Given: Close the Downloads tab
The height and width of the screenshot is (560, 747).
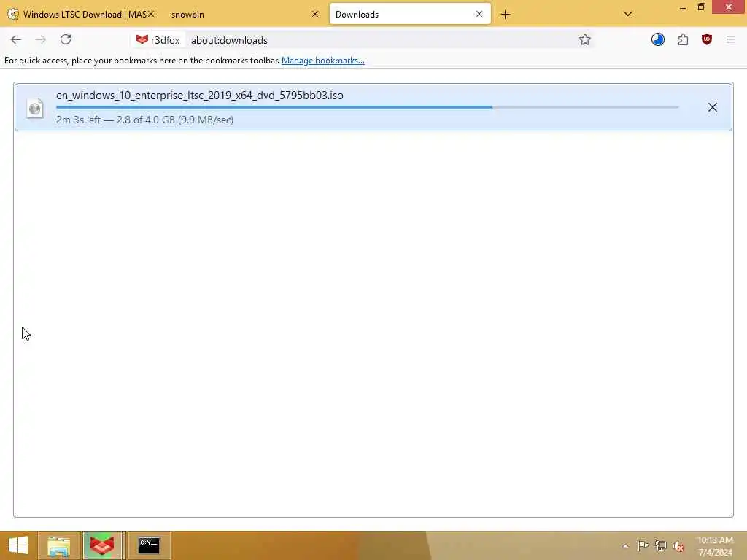Looking at the screenshot, I should 479,14.
